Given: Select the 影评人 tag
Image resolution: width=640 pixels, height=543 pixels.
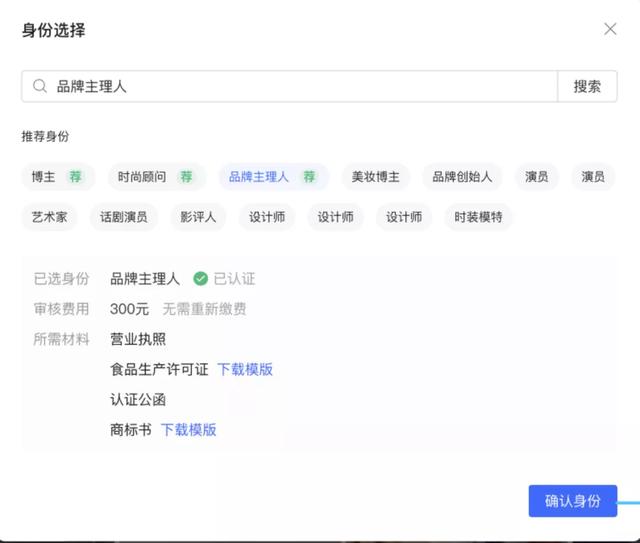Looking at the screenshot, I should 198,217.
